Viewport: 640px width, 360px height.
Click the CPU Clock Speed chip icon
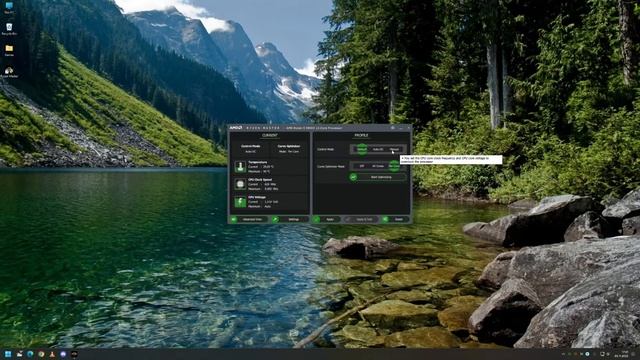point(240,184)
